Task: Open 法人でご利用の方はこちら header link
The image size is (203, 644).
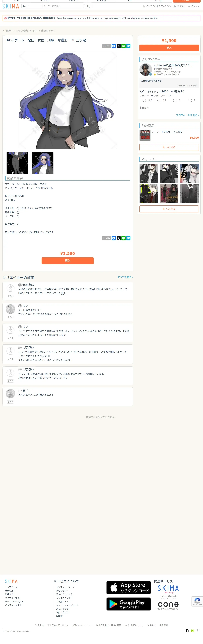Action: [157, 6]
